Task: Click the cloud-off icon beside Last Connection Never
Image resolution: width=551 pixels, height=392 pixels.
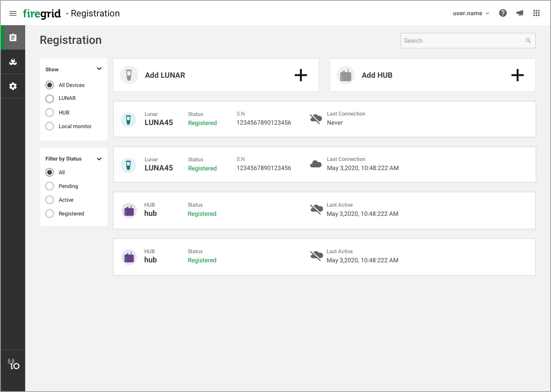Action: [x=316, y=119]
